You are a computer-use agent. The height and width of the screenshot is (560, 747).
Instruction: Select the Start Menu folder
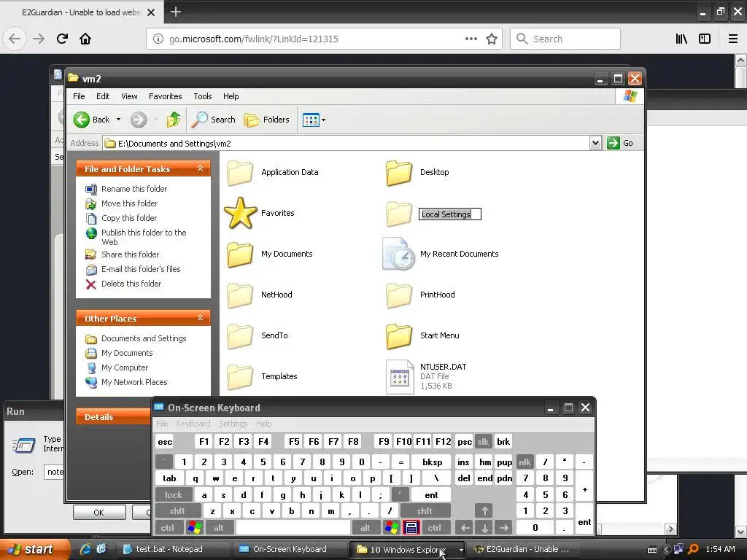422,335
